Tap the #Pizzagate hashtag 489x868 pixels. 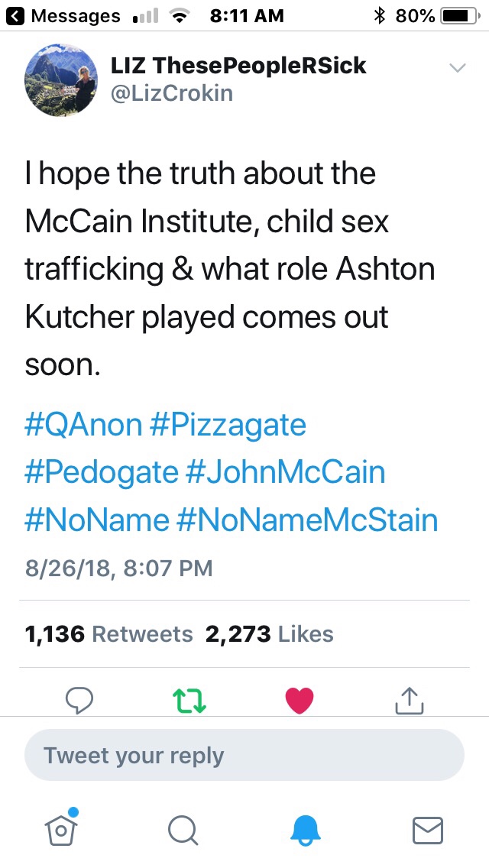pos(228,425)
